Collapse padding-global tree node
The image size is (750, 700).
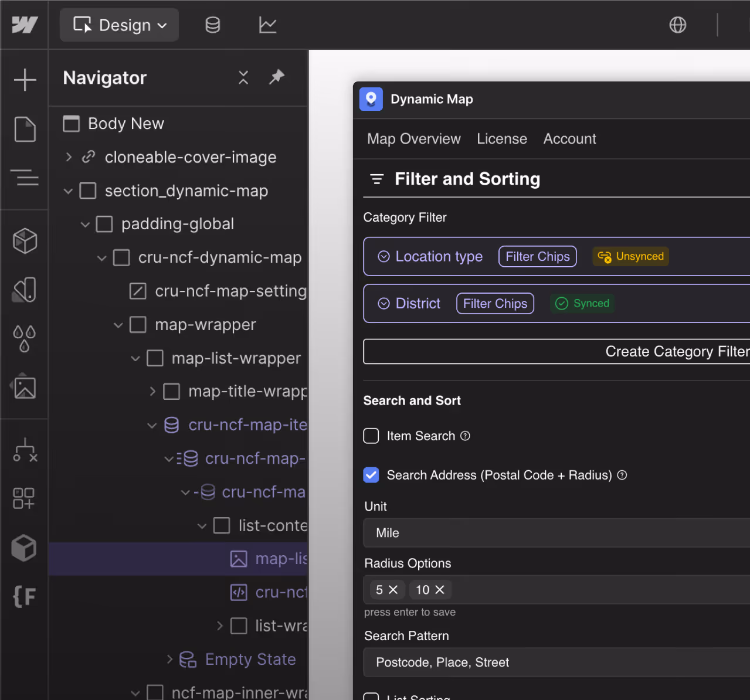click(x=85, y=225)
